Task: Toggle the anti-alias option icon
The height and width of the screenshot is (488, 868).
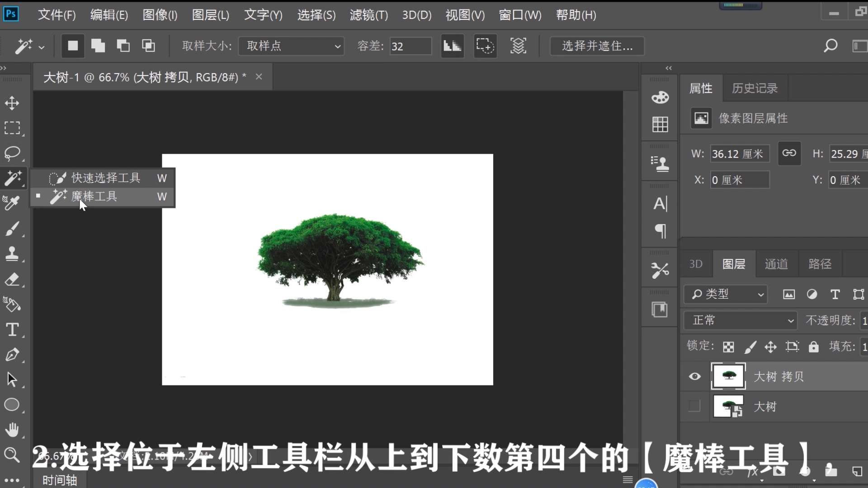Action: (453, 46)
